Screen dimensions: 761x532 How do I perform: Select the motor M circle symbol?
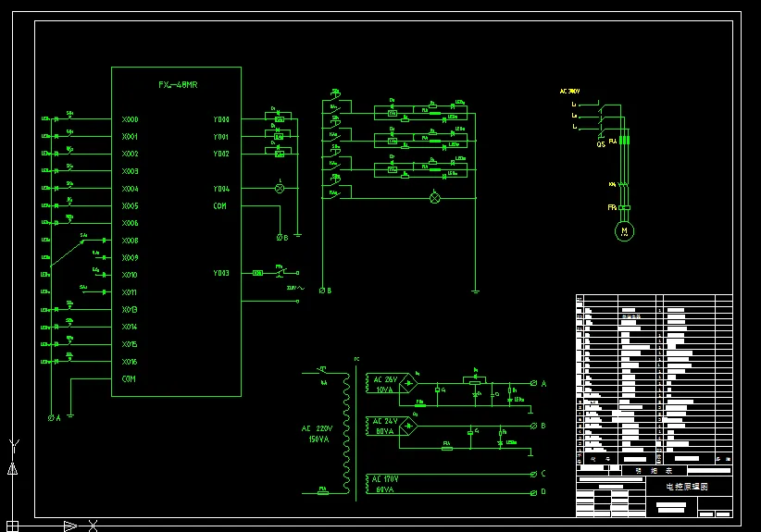(x=624, y=231)
